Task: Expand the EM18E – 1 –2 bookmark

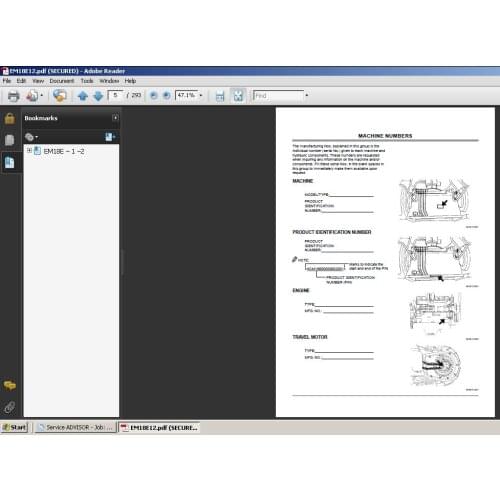Action: [x=29, y=151]
